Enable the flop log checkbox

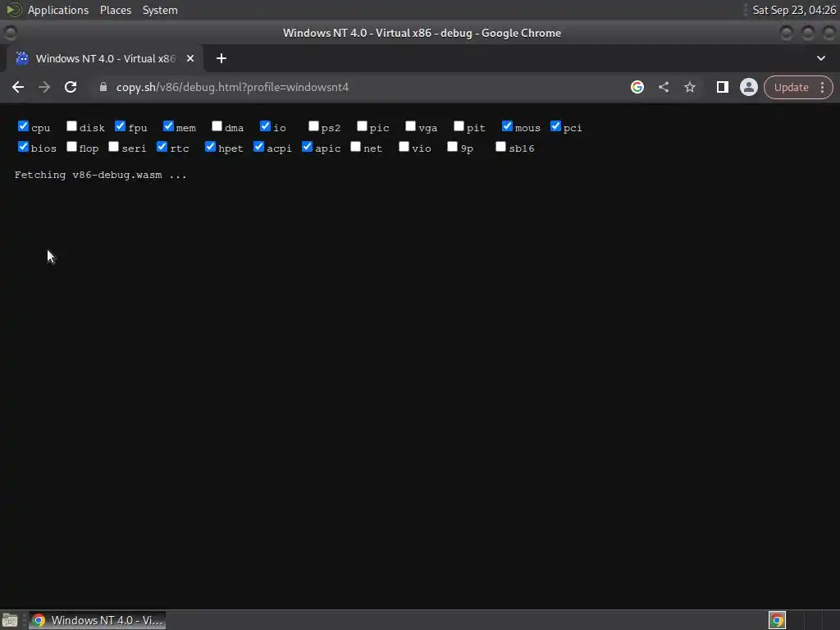click(x=71, y=146)
